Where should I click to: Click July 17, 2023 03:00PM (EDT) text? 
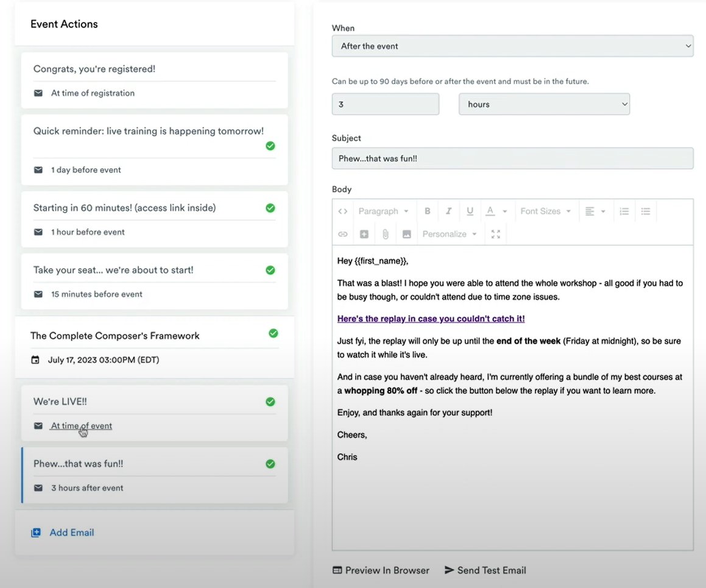point(104,360)
